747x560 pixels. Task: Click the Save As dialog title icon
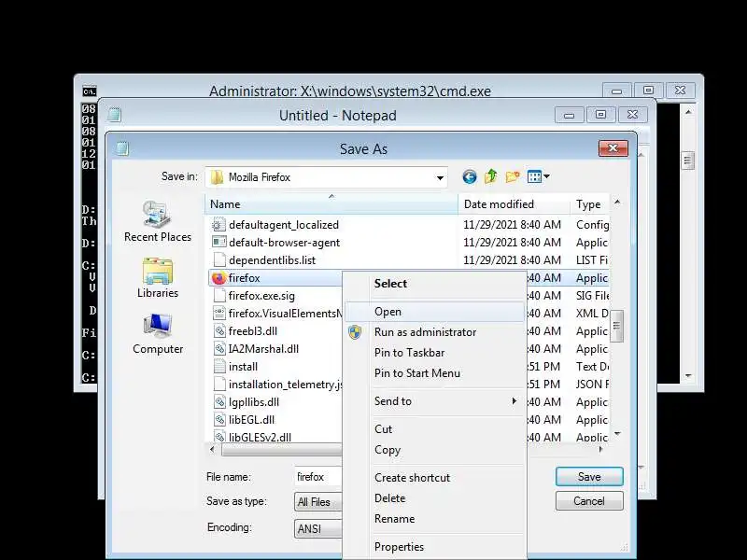[122, 148]
